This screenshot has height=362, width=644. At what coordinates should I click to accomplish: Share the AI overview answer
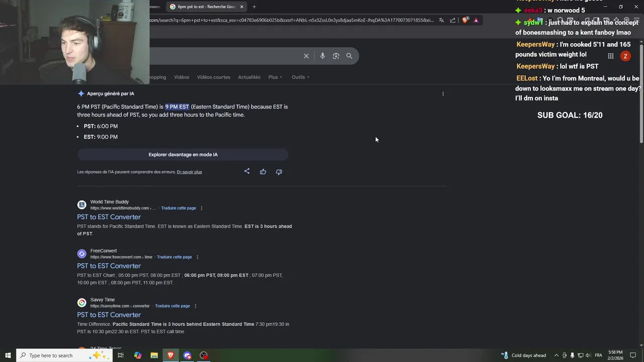click(247, 171)
